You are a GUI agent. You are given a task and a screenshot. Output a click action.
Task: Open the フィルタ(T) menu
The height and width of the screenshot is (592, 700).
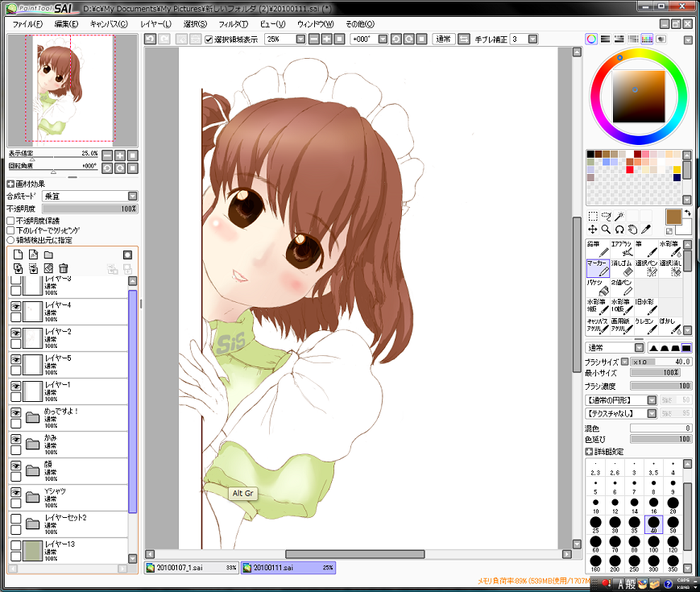[234, 24]
